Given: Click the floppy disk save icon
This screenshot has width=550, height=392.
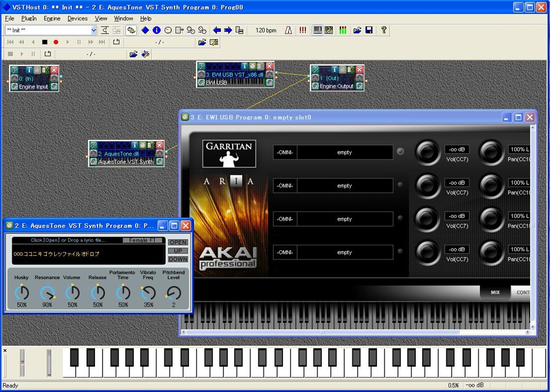Looking at the screenshot, I should (x=369, y=31).
